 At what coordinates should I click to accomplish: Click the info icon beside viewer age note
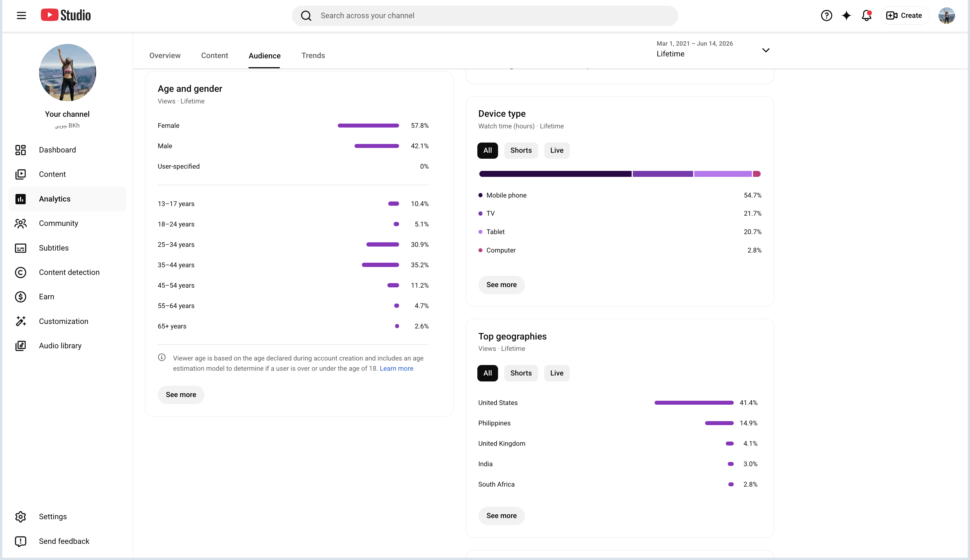[162, 357]
